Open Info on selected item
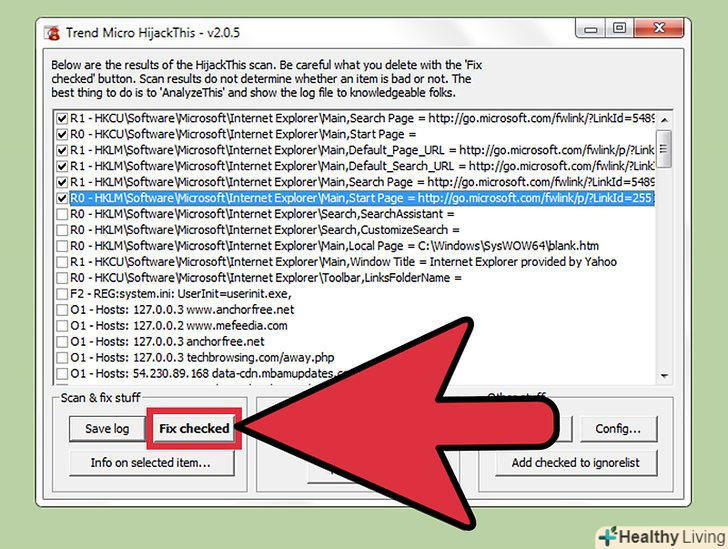 pyautogui.click(x=151, y=463)
